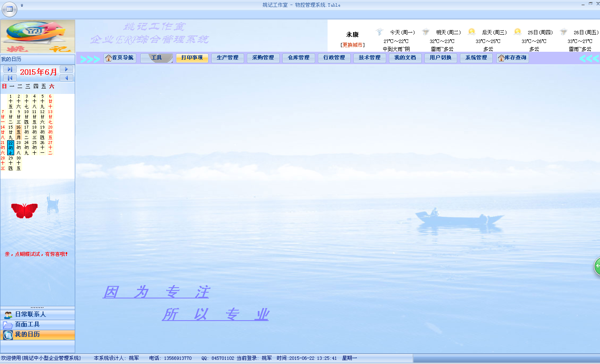Jump to last month with skip-forward arrow
Screen dimensions: 600x364
click(10, 69)
